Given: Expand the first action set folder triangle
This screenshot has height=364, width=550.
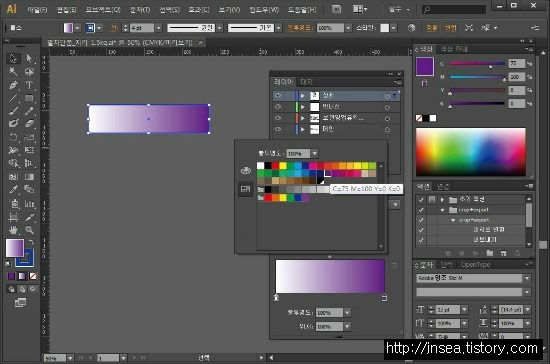Looking at the screenshot, I should coord(442,200).
